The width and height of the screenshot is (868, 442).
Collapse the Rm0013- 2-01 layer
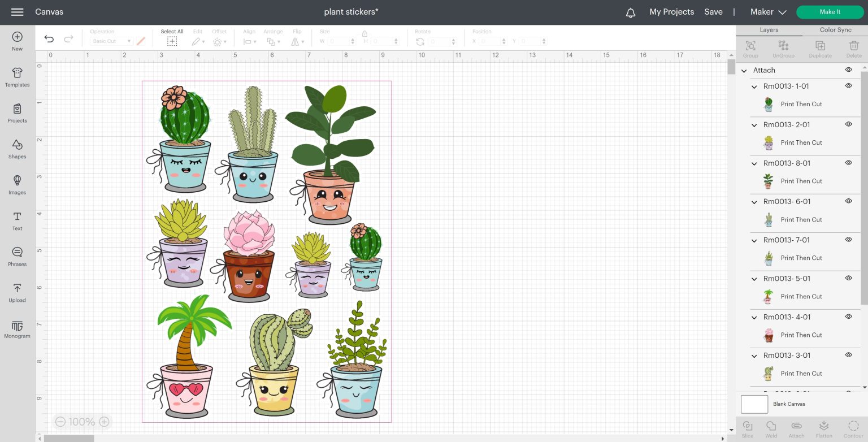pyautogui.click(x=754, y=125)
